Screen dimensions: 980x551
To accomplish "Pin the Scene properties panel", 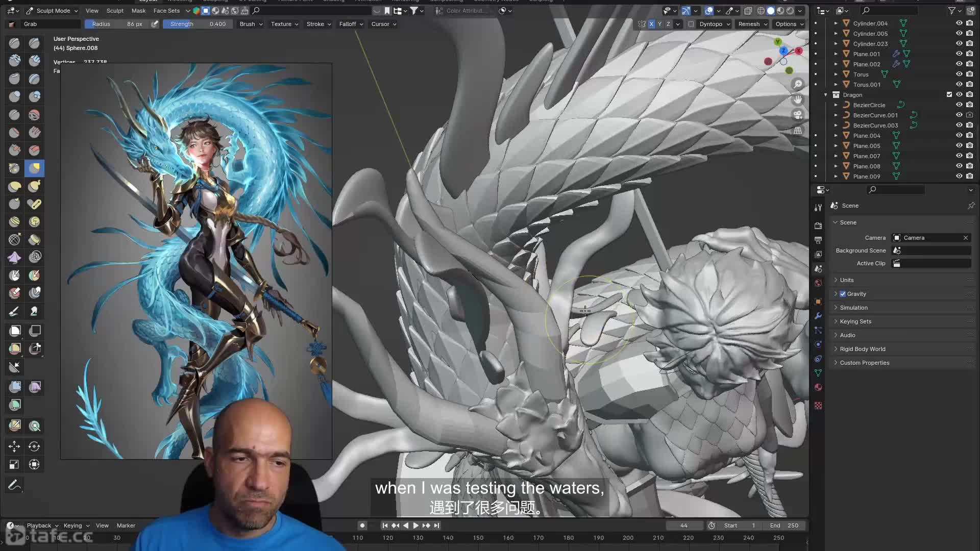I will point(971,206).
